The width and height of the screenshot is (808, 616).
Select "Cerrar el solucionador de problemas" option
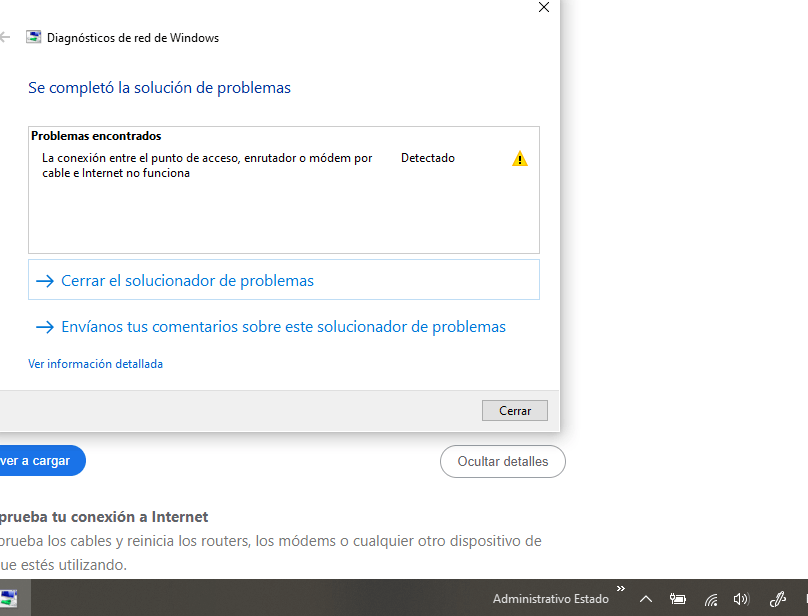(284, 280)
